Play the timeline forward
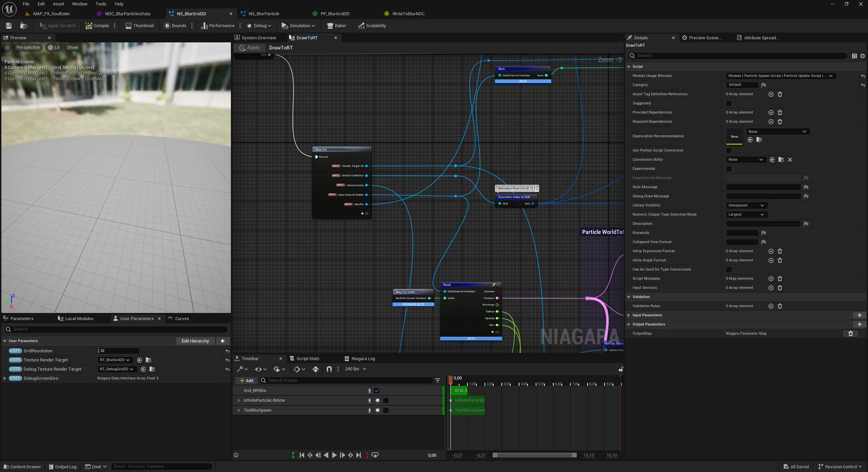The image size is (868, 472). [334, 455]
